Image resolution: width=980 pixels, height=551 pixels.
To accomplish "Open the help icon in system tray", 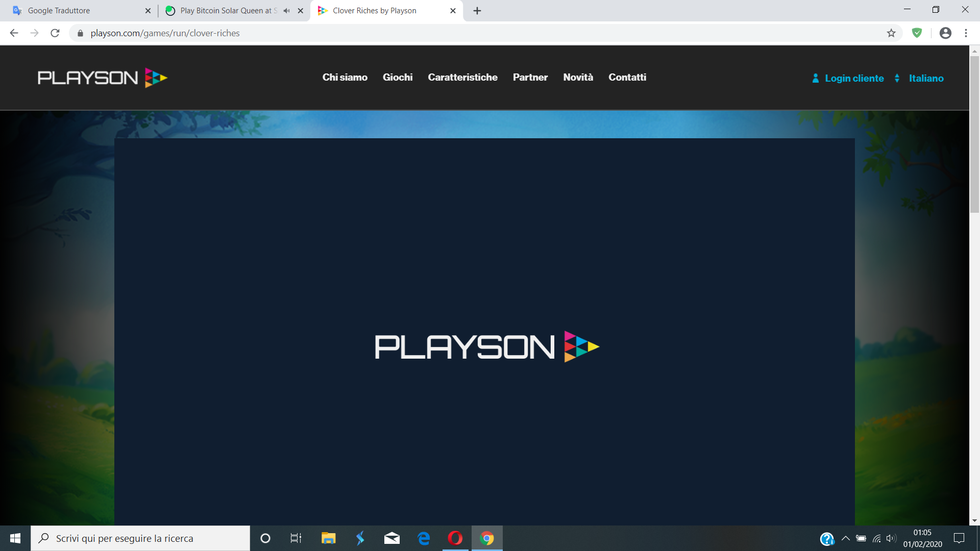I will (827, 539).
